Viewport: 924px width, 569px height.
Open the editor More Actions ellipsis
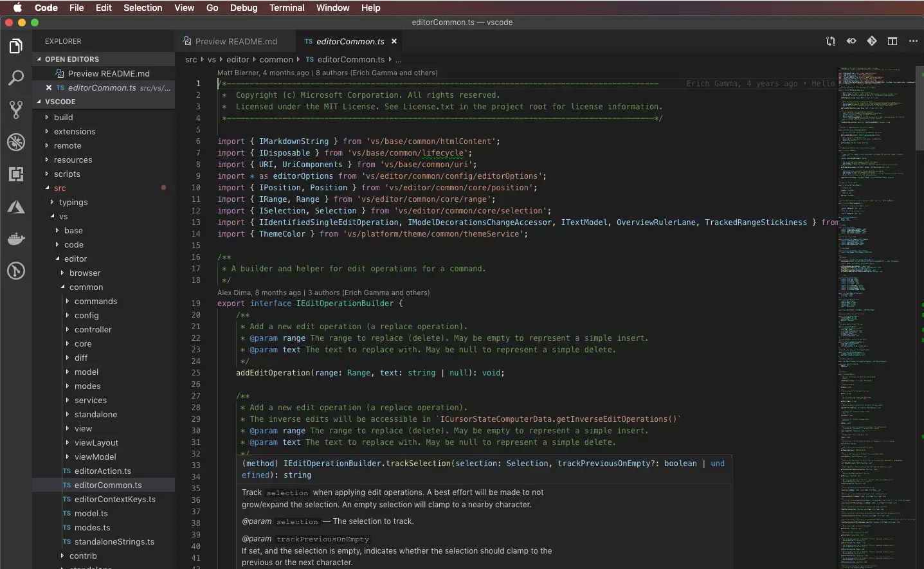click(x=913, y=41)
